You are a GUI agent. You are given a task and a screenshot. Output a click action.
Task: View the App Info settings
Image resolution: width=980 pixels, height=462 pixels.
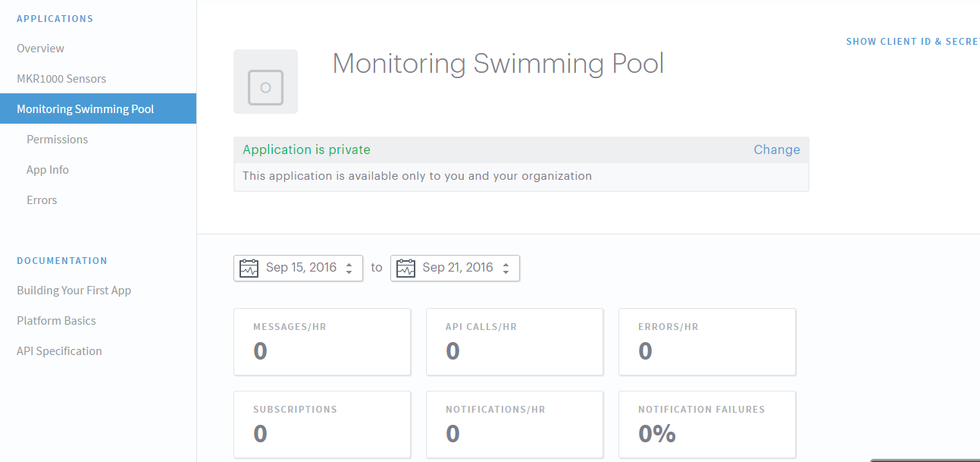[47, 169]
